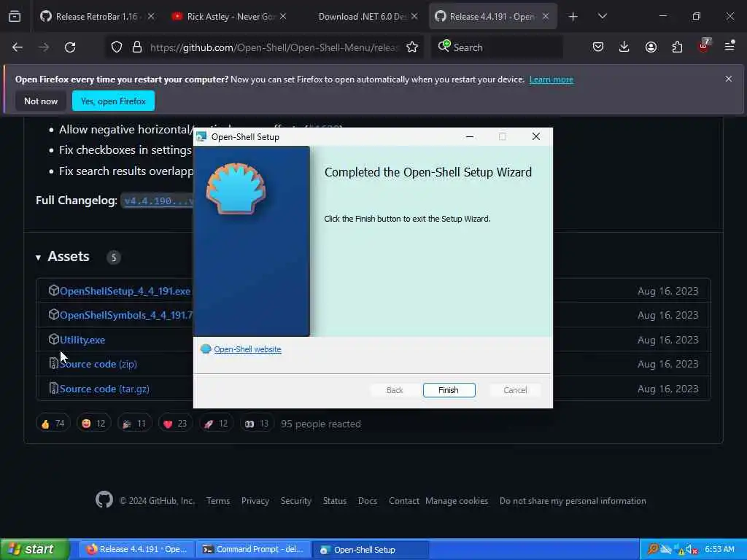The image size is (747, 560).
Task: Collapse the Assets section
Action: [63, 257]
